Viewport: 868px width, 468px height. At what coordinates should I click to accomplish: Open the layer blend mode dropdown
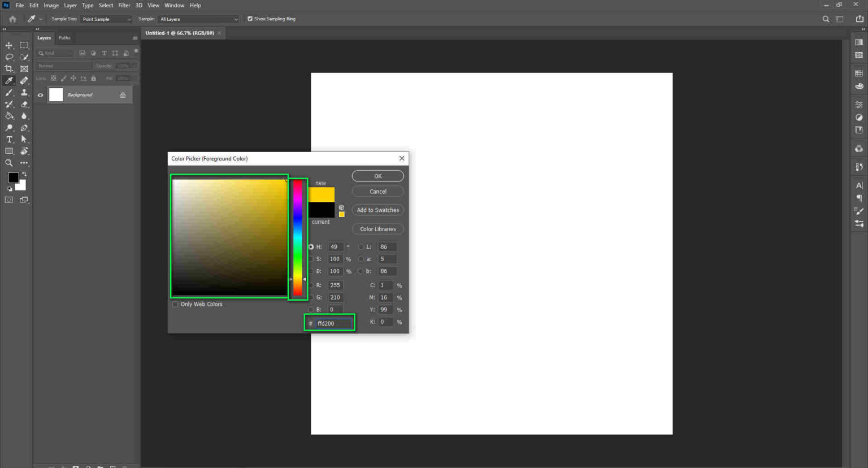(x=63, y=65)
